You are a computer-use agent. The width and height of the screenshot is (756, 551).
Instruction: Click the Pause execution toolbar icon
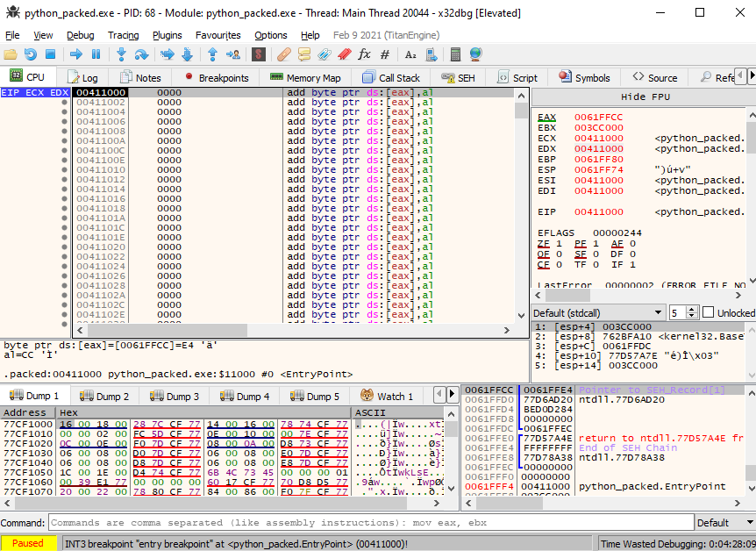click(96, 54)
